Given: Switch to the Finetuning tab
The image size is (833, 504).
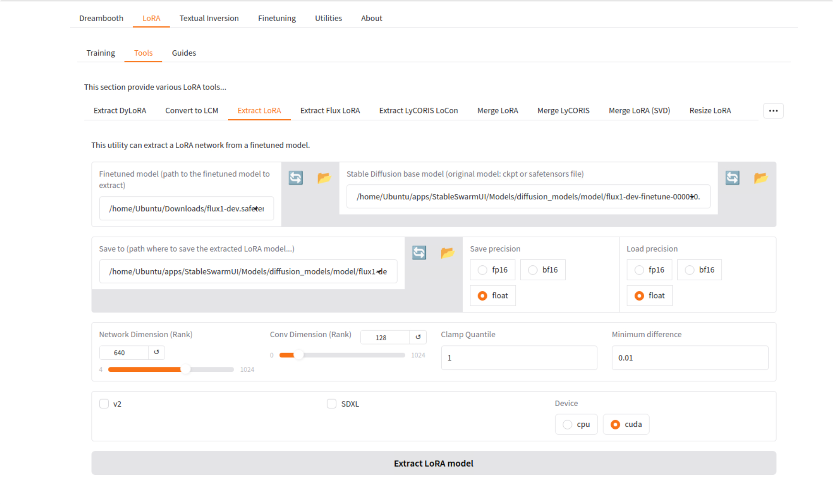Looking at the screenshot, I should click(x=277, y=18).
